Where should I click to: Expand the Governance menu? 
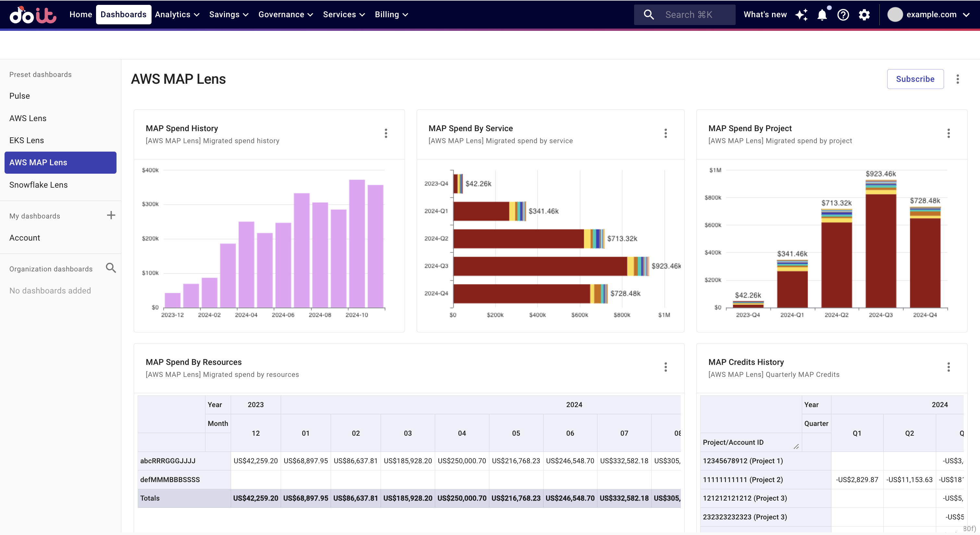click(285, 15)
